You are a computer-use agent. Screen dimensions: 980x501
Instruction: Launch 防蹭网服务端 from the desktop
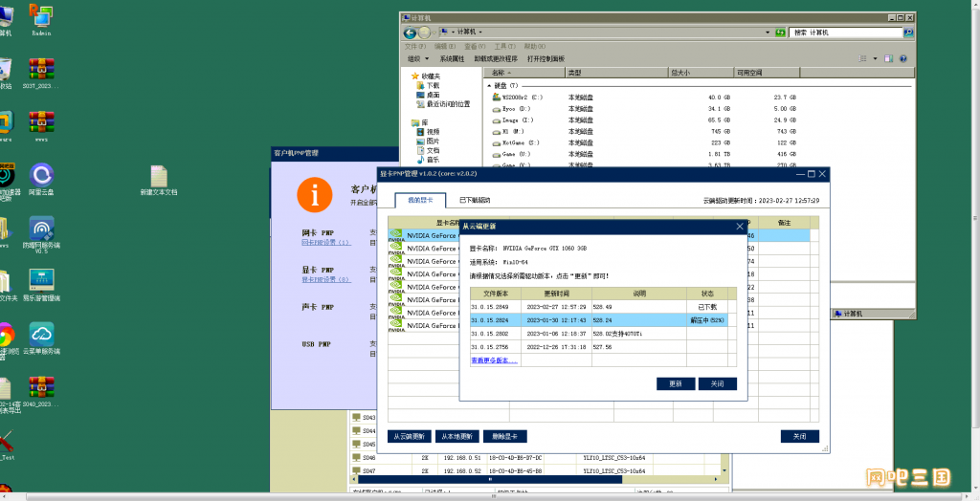(x=41, y=235)
